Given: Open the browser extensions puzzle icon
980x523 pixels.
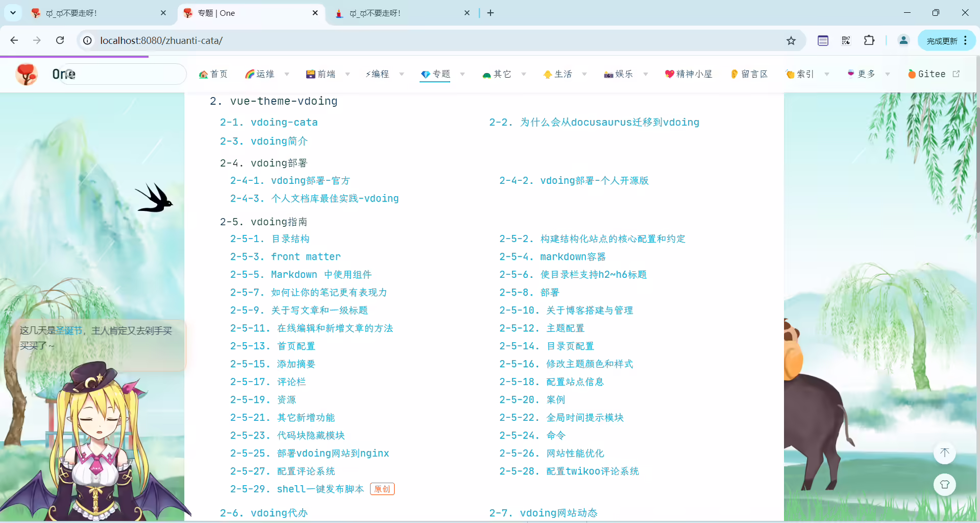Looking at the screenshot, I should (x=869, y=40).
